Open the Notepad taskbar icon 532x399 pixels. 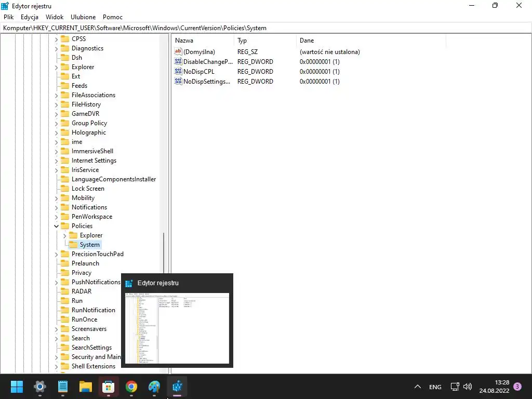coord(63,387)
